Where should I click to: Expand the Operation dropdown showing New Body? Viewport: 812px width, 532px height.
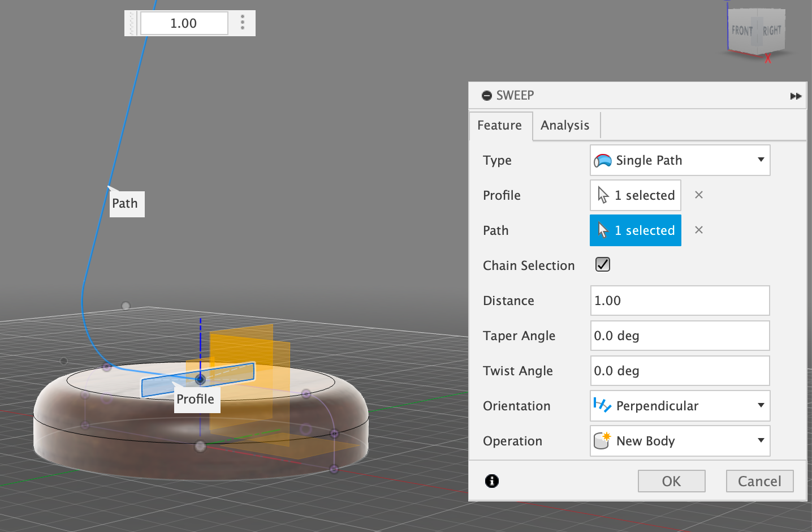(x=680, y=441)
